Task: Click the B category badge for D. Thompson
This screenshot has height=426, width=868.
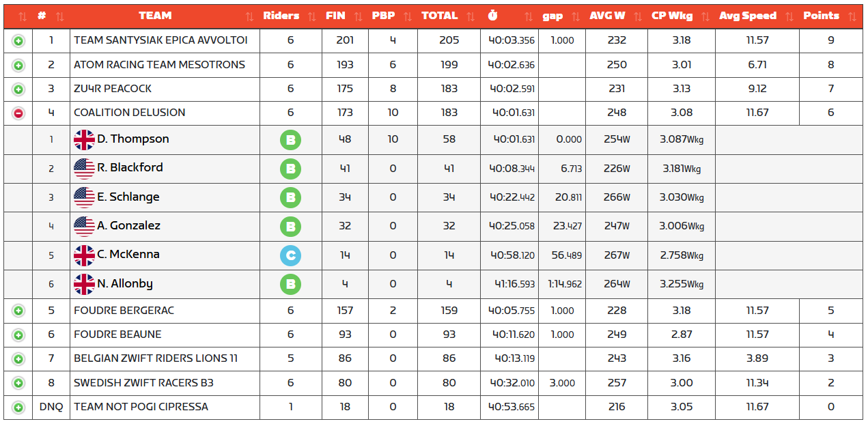Action: (x=290, y=141)
